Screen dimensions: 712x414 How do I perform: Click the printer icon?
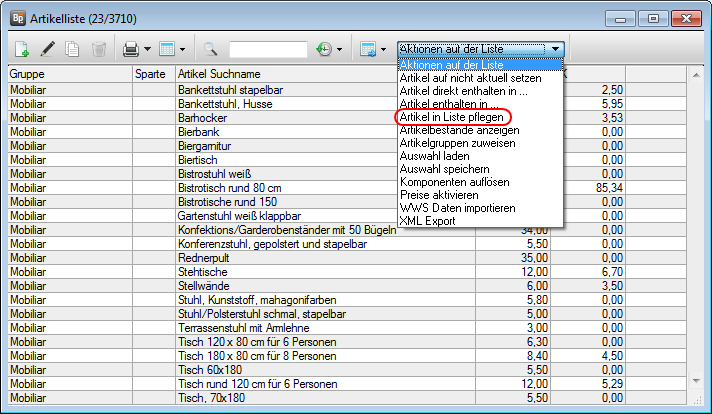click(x=130, y=48)
